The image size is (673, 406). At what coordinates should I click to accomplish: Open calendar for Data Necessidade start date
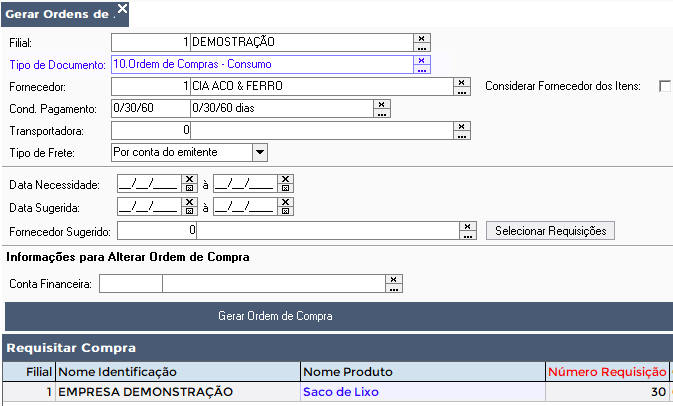pos(189,188)
